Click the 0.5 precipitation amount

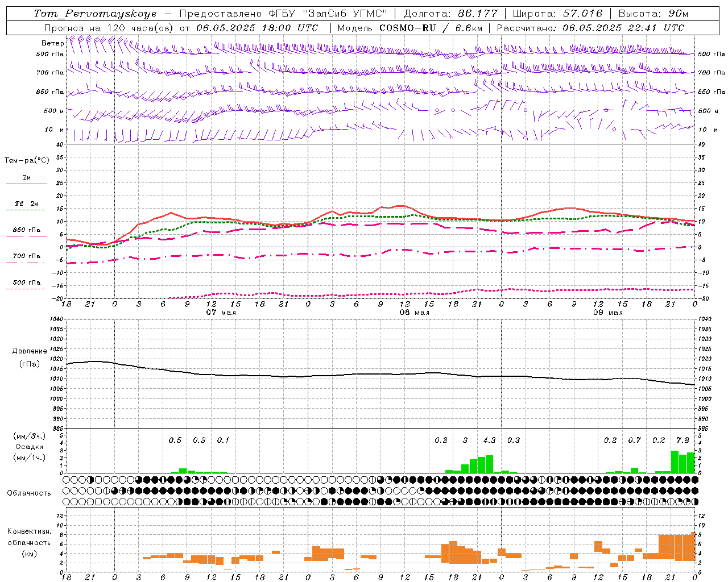click(175, 440)
